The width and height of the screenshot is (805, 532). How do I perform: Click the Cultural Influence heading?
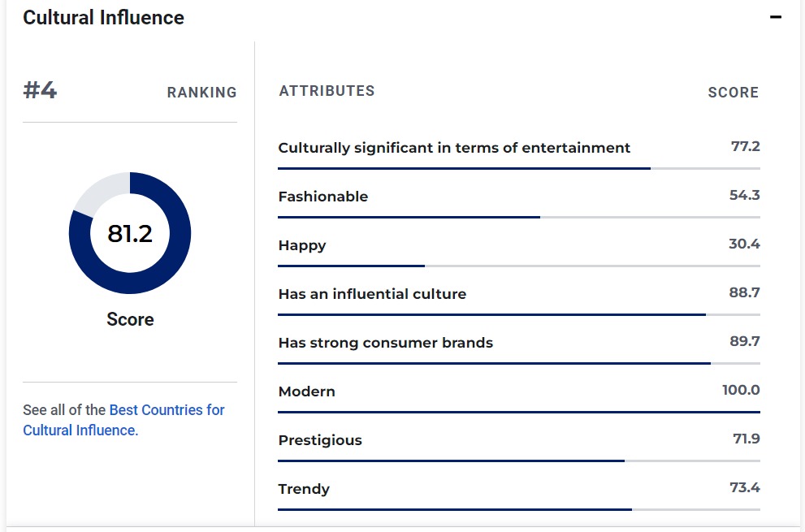coord(103,18)
